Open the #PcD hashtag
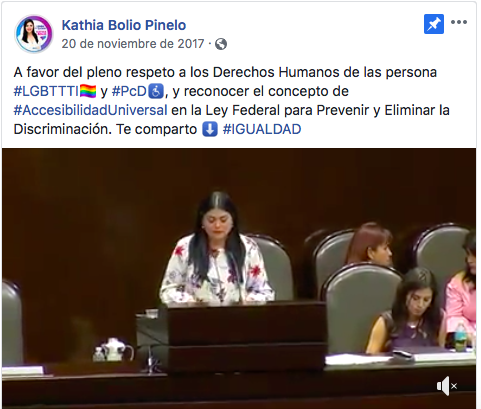Image resolution: width=481 pixels, height=409 pixels. click(129, 91)
